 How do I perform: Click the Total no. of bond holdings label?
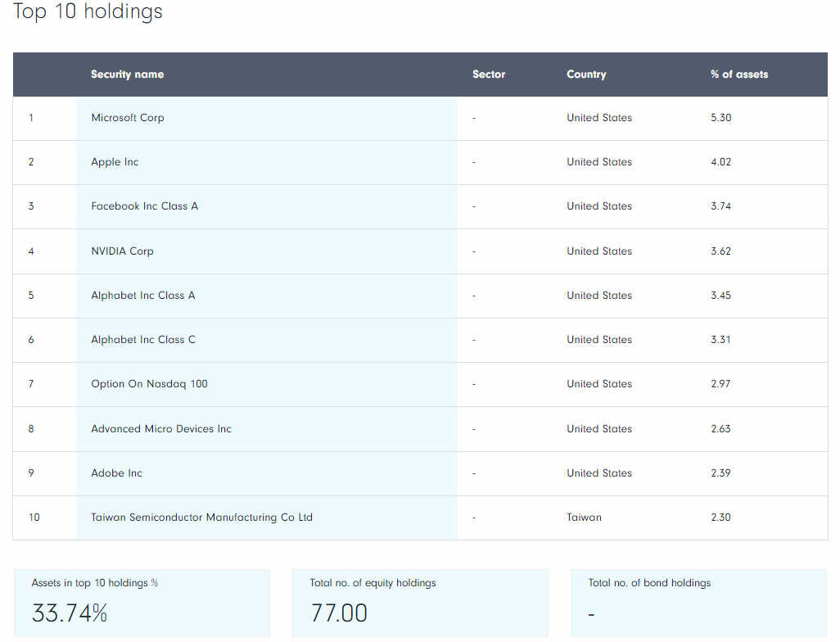tap(649, 583)
